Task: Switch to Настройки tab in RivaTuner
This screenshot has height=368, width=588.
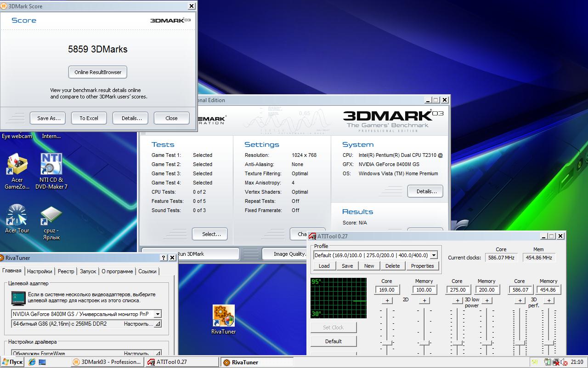Action: pyautogui.click(x=39, y=271)
